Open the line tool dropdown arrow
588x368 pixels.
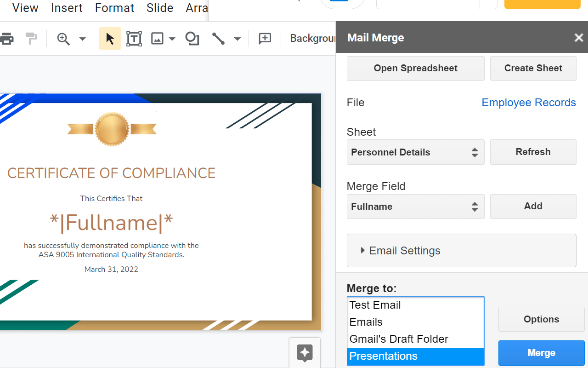pos(237,39)
